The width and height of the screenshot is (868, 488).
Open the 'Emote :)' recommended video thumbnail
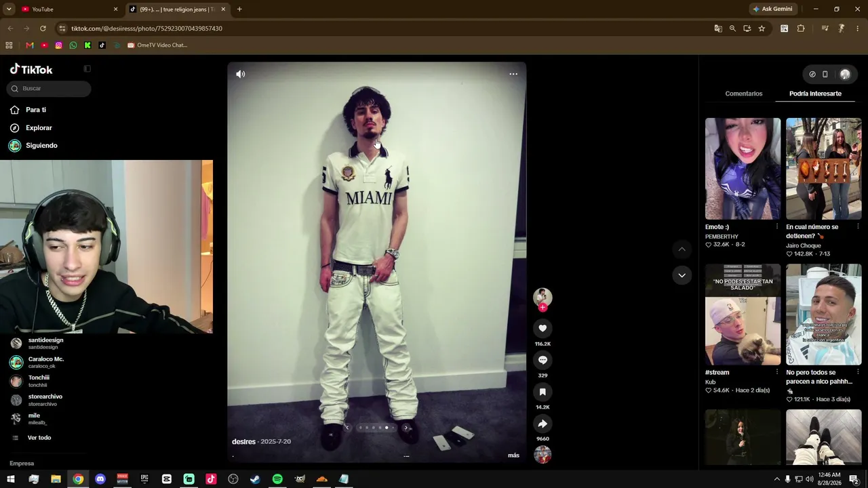[743, 169]
